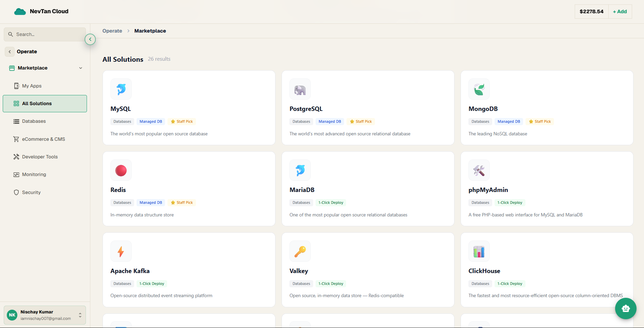
Task: Open the Developer Tools category
Action: pos(45,157)
